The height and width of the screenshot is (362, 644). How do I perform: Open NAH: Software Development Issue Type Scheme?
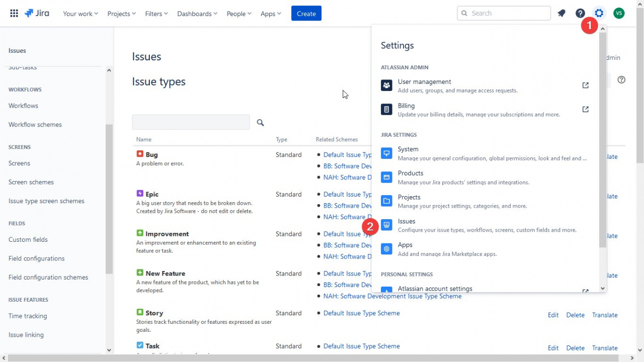tap(392, 296)
